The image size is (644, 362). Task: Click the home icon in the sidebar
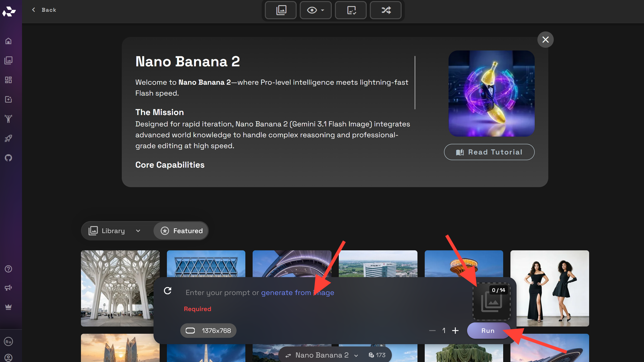tap(9, 41)
